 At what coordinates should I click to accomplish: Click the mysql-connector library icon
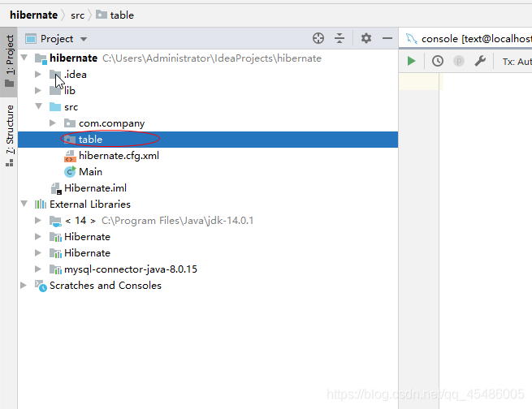[x=55, y=269]
